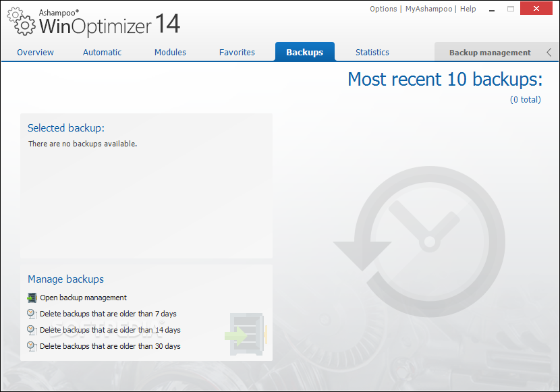560x392 pixels.
Task: Open the Help menu
Action: [x=468, y=9]
